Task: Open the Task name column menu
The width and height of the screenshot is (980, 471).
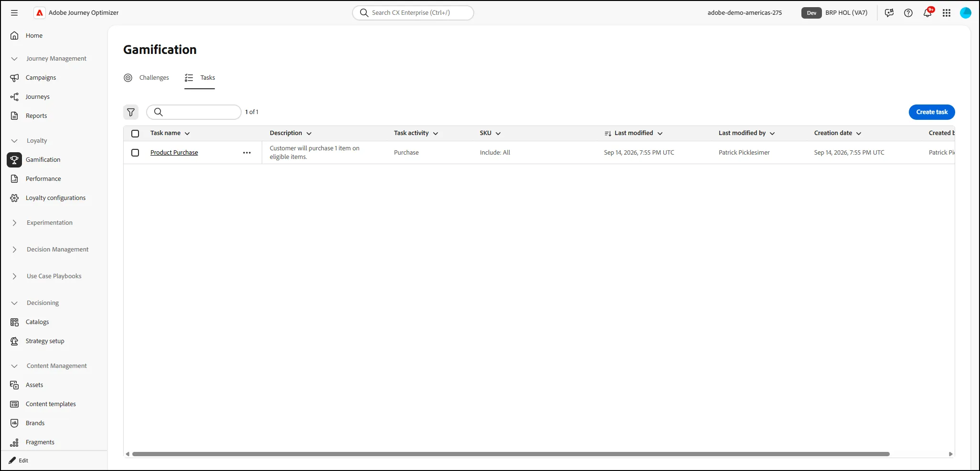Action: (187, 134)
